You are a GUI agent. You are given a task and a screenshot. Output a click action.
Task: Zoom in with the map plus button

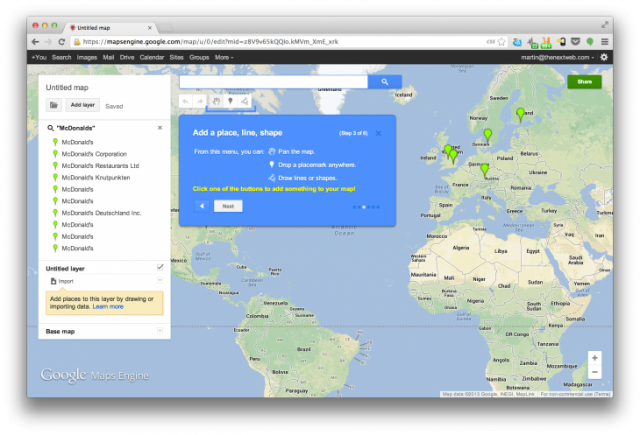pyautogui.click(x=595, y=357)
